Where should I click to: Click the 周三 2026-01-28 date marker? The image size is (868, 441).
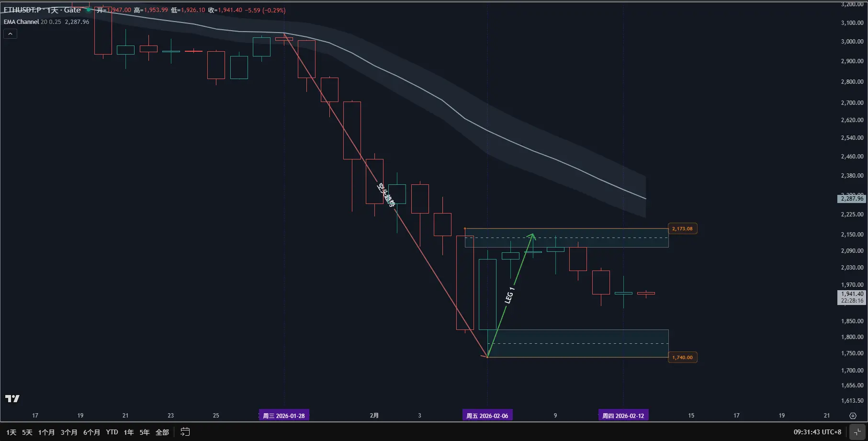pos(284,416)
